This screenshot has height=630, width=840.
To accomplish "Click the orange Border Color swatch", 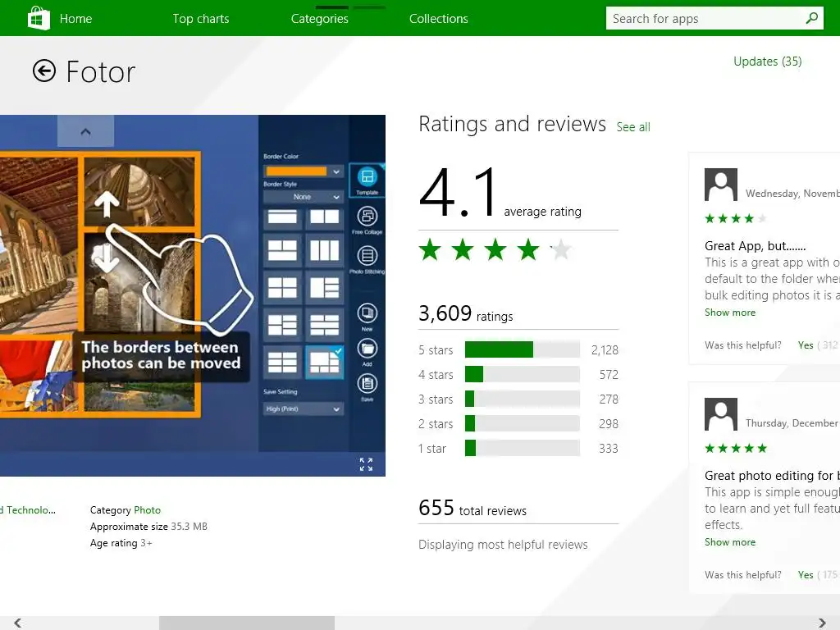I will [x=296, y=171].
